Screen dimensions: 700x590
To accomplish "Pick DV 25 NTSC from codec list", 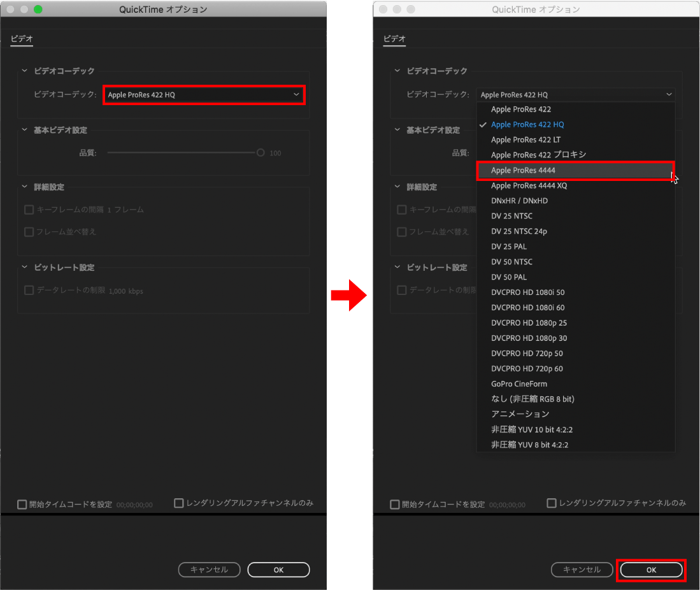I will pos(575,216).
